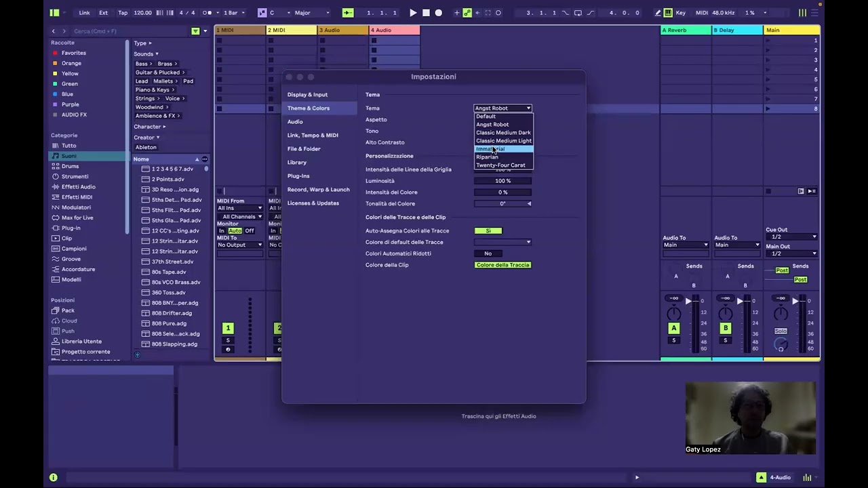The height and width of the screenshot is (488, 868).
Task: Click the Ableton creator filter tag
Action: point(146,147)
